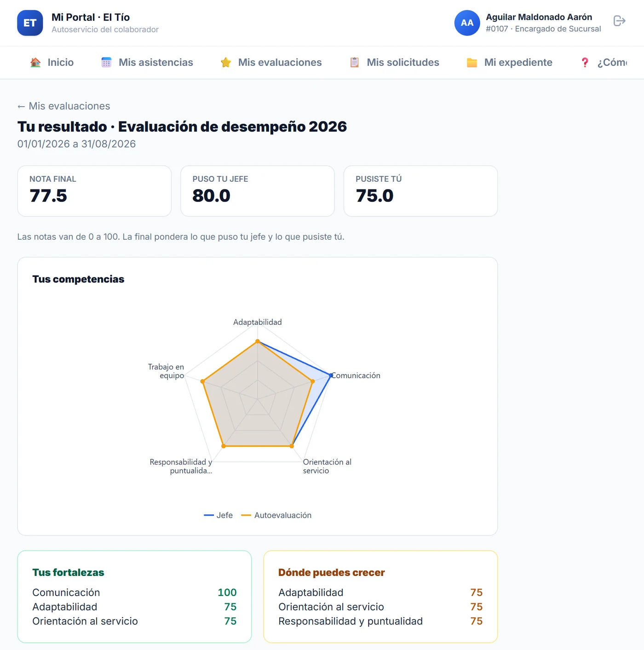Click the AA user avatar
This screenshot has height=650, width=644.
tap(467, 23)
